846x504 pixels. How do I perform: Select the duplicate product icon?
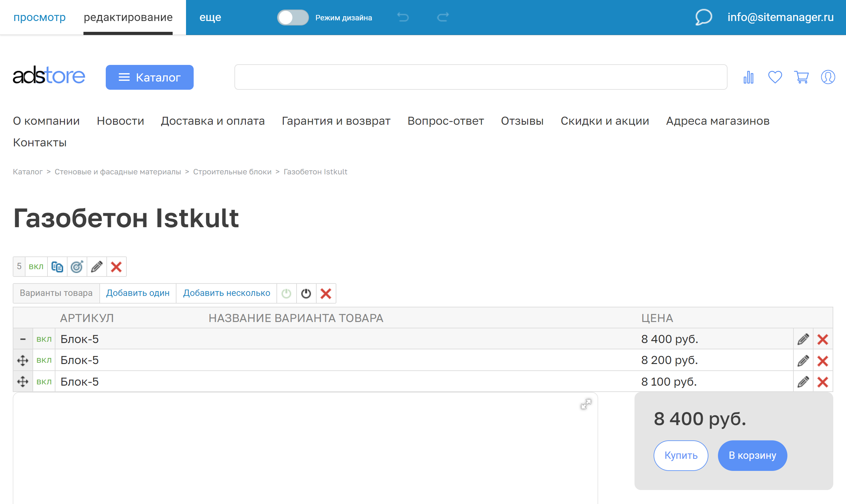tap(57, 267)
